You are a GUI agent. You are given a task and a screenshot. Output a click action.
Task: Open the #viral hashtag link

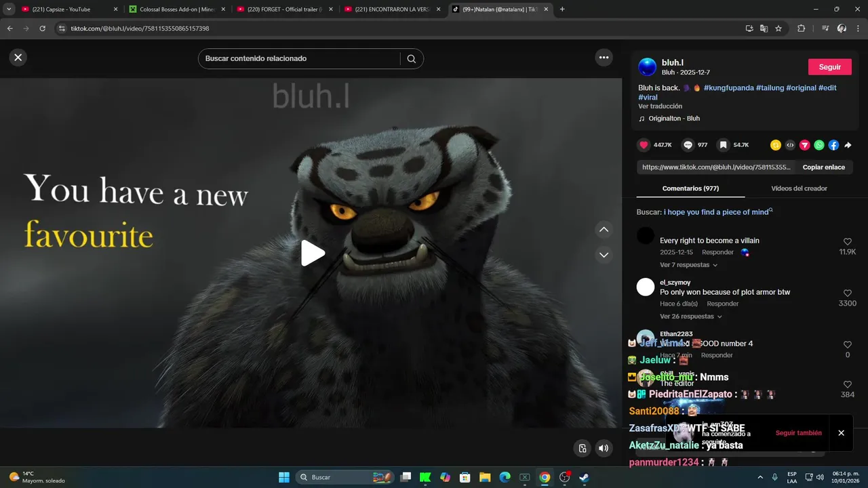648,98
